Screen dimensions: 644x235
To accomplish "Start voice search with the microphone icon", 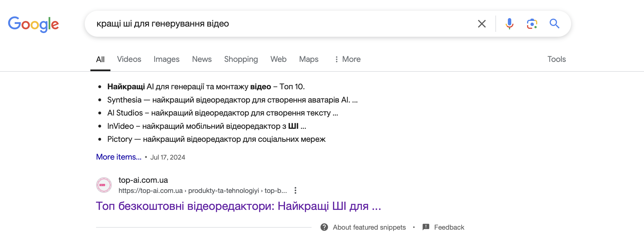I will click(x=509, y=24).
